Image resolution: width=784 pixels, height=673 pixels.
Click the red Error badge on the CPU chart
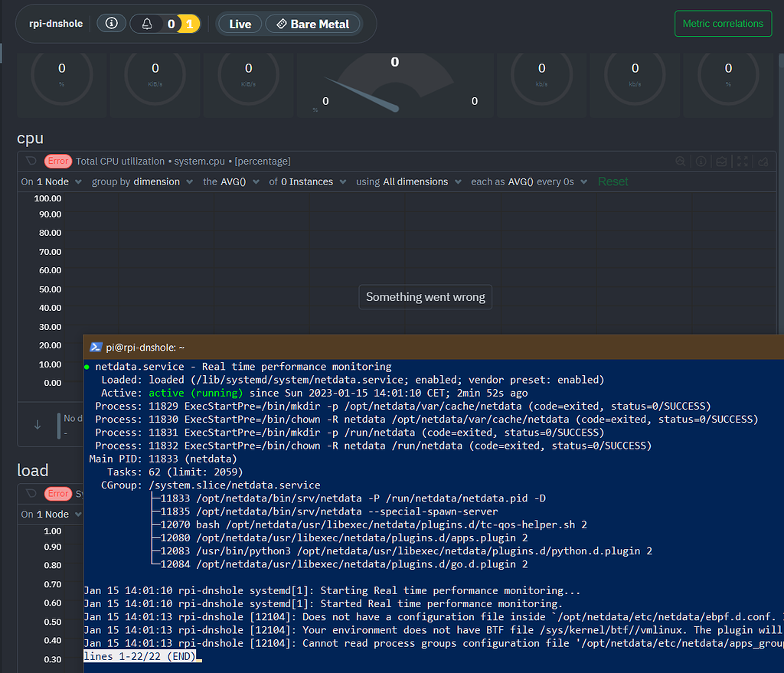coord(58,161)
